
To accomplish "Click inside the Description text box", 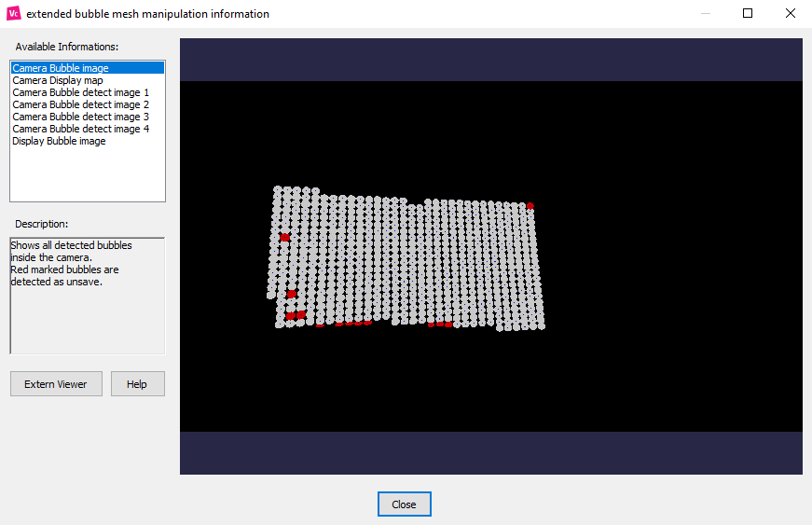I will pos(87,308).
